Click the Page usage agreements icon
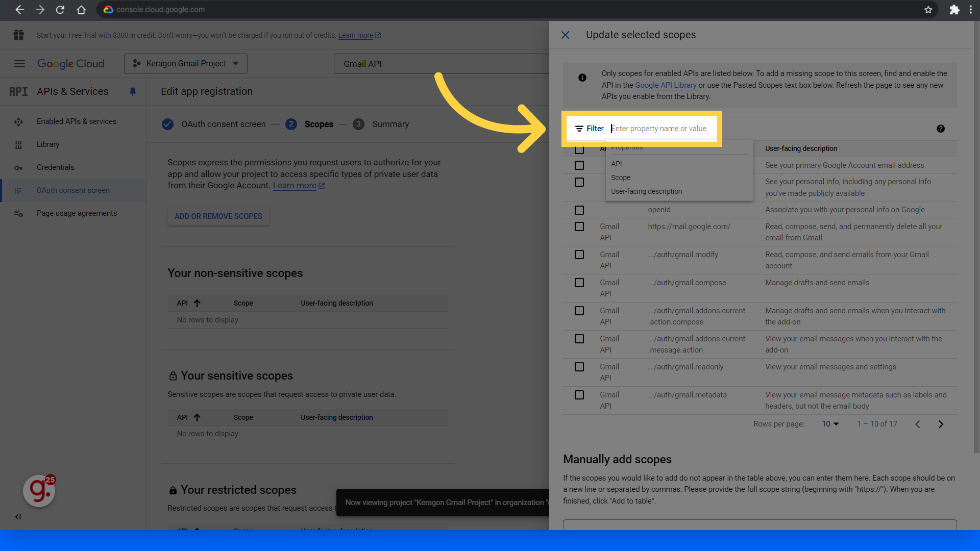Screen dimensions: 980x551 click(18, 213)
